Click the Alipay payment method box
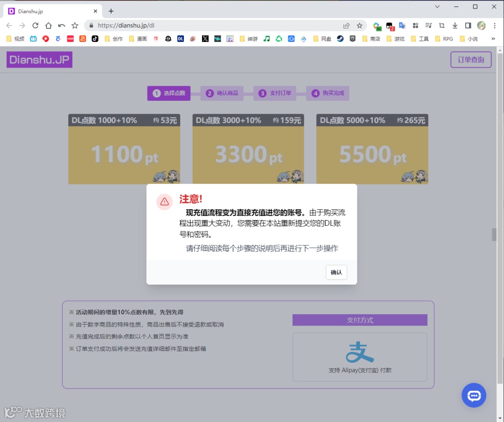 coord(360,357)
